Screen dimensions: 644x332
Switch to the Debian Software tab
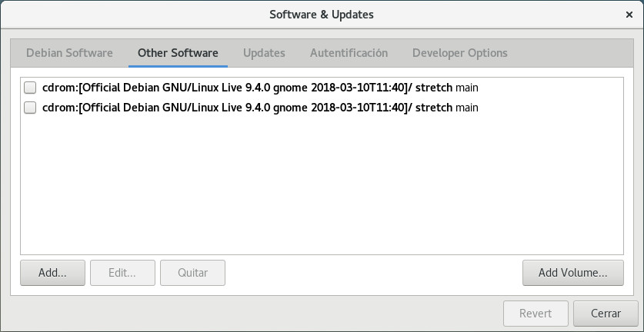[69, 53]
